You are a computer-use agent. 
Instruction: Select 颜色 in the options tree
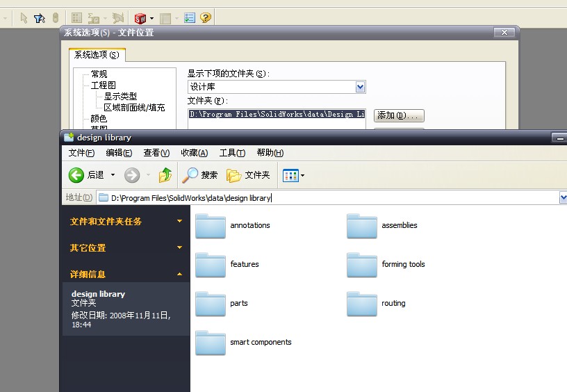click(99, 119)
